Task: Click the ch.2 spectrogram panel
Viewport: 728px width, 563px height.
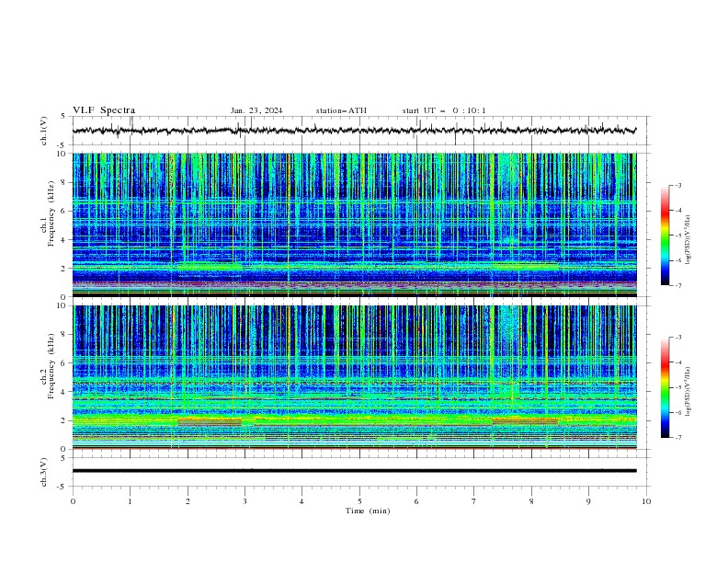Action: tap(354, 377)
